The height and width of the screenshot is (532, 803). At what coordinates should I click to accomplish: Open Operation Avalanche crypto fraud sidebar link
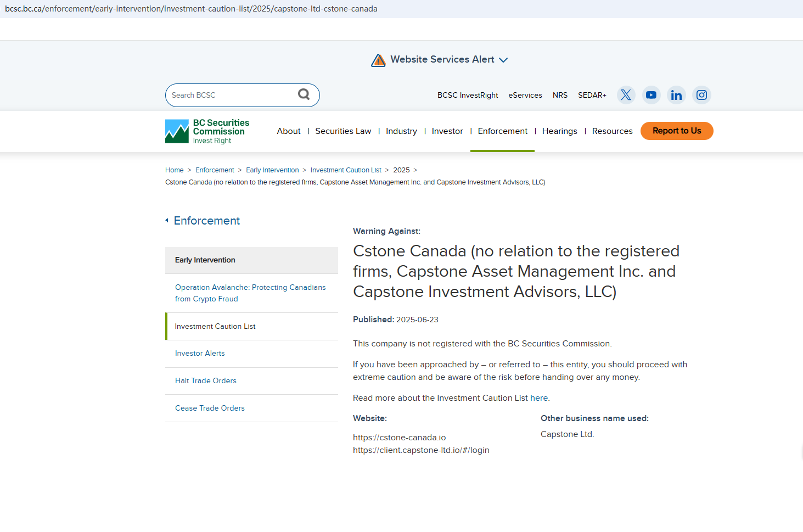[251, 293]
